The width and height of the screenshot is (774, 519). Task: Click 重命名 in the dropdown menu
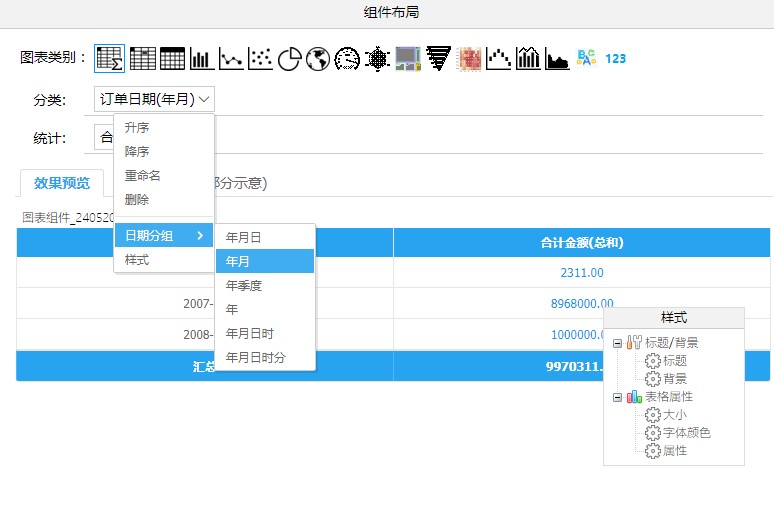142,176
